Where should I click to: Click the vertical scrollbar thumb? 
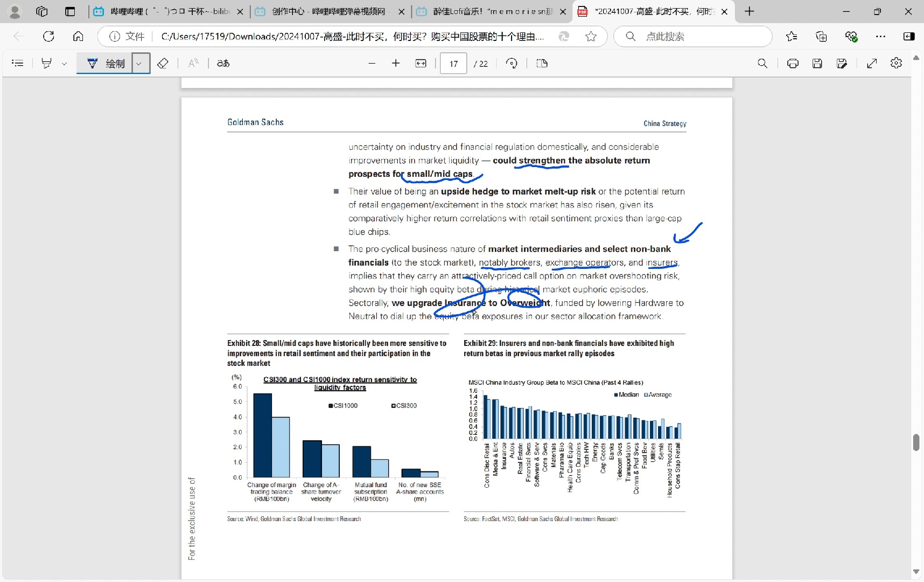916,442
